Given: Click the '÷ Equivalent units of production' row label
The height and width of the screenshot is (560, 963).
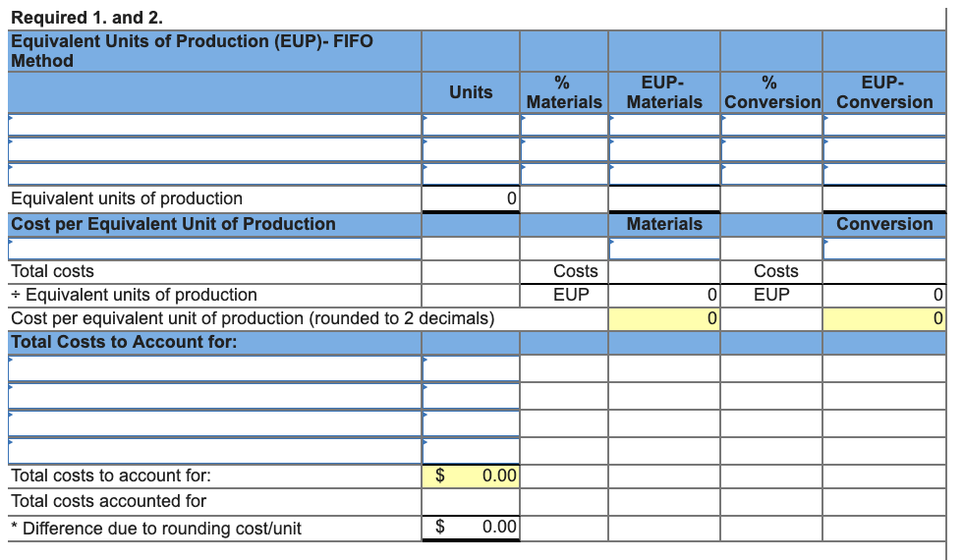Looking at the screenshot, I should [134, 296].
